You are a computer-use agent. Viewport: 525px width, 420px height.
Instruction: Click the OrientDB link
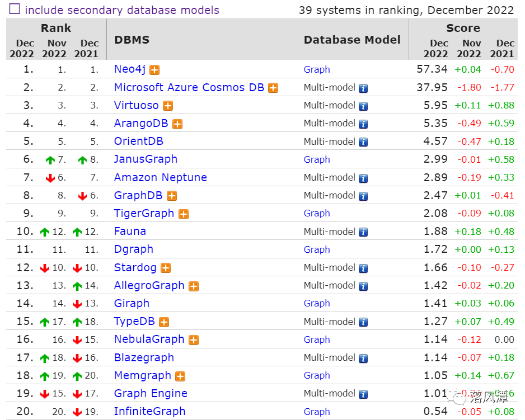coord(139,141)
